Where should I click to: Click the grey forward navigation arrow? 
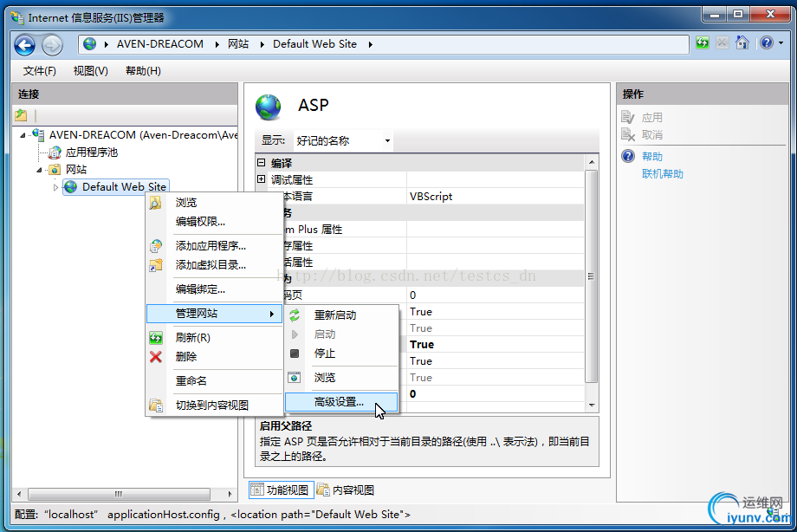coord(52,45)
